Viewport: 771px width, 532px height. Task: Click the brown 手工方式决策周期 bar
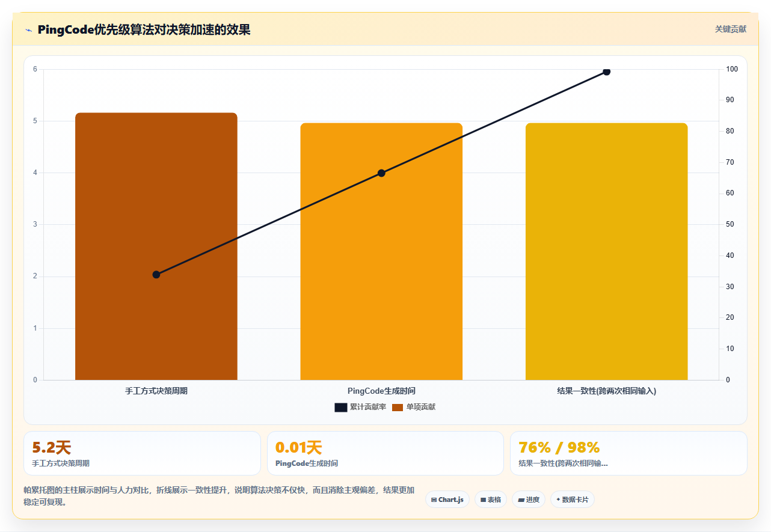pos(156,246)
